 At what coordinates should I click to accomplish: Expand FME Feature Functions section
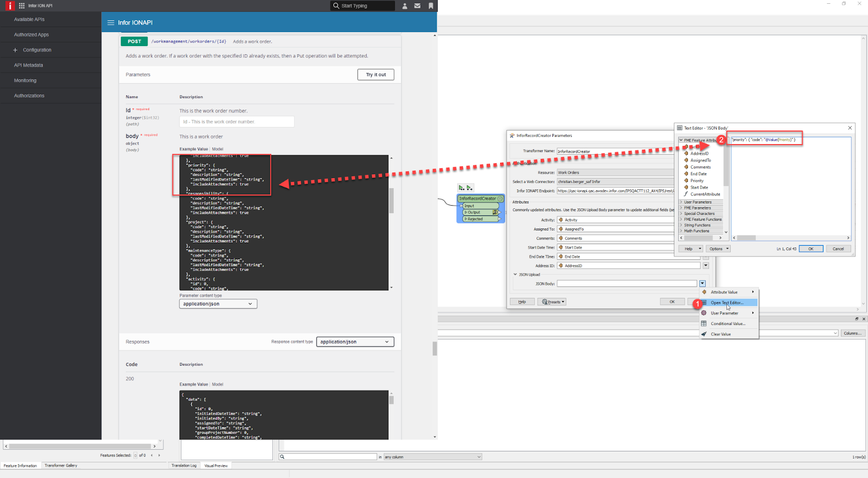tap(681, 219)
